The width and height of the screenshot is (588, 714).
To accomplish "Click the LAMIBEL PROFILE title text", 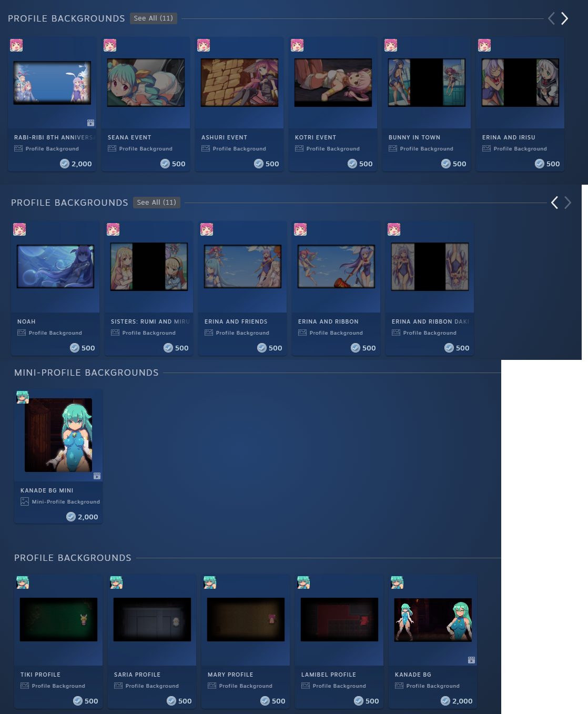I will pyautogui.click(x=329, y=675).
